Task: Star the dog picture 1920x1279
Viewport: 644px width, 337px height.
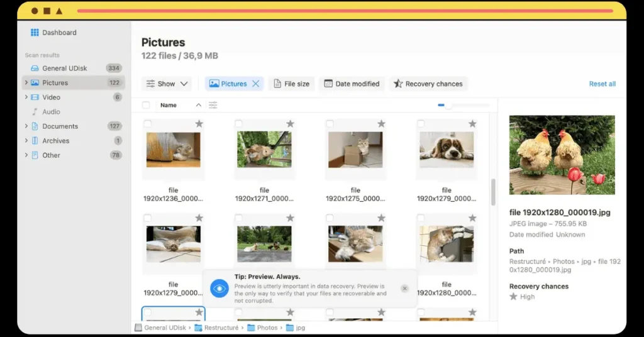Action: (473, 124)
